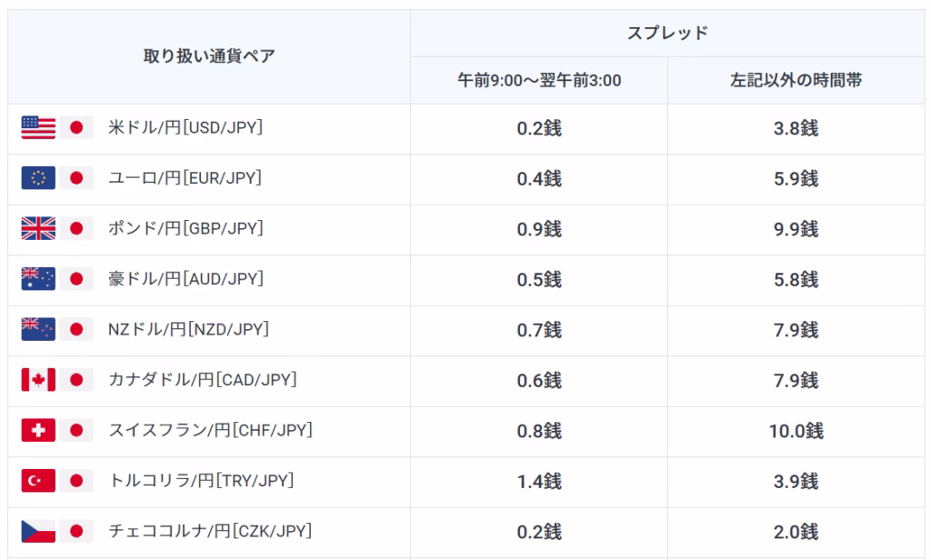
Task: Click the 午前9:00～翌午前3:00 column header
Action: pyautogui.click(x=539, y=81)
